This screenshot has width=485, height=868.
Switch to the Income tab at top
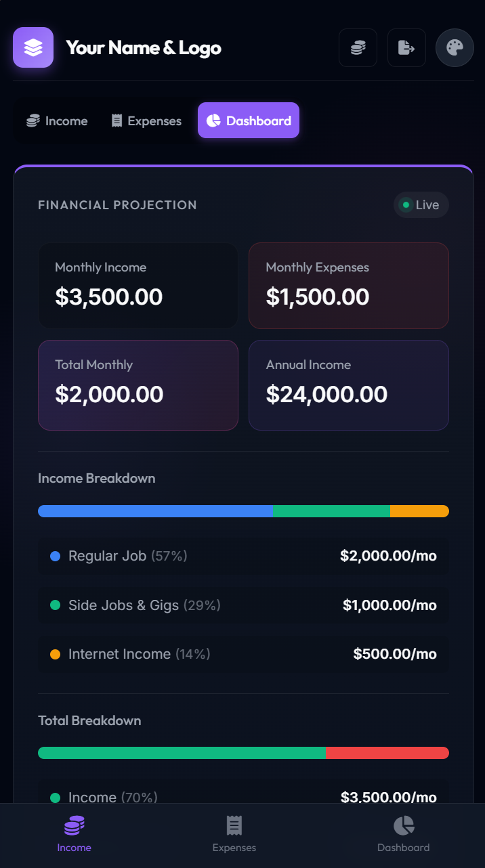pyautogui.click(x=57, y=121)
